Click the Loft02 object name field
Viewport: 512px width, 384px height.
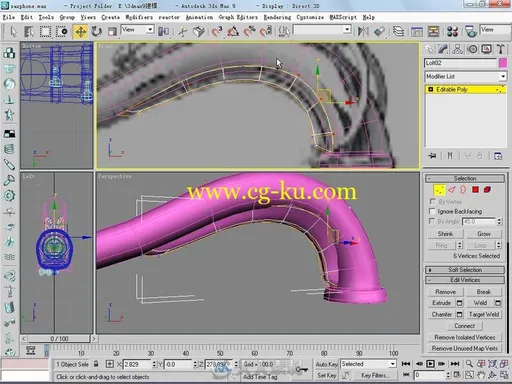click(x=461, y=63)
